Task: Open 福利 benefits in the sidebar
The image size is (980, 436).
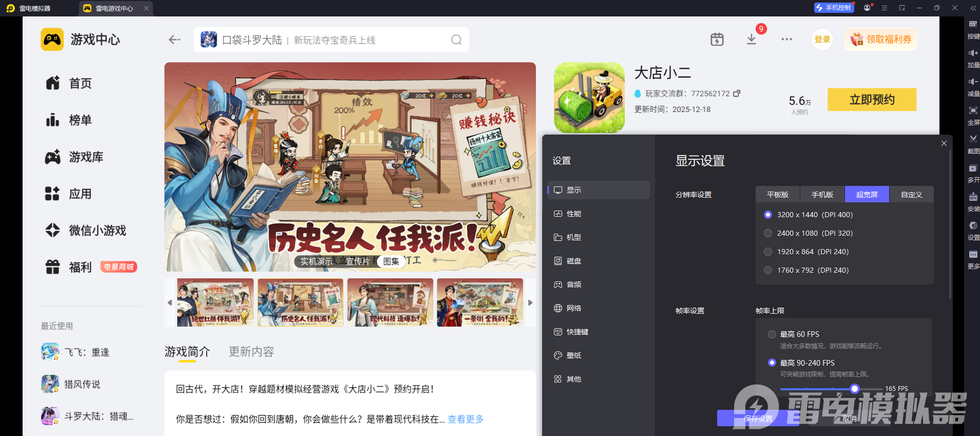Action: 69,267
